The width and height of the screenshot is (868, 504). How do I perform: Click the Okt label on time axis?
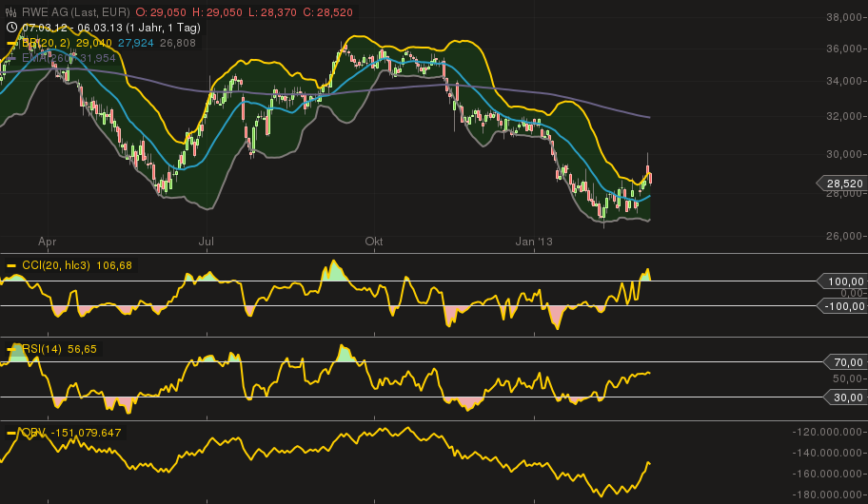tap(374, 242)
